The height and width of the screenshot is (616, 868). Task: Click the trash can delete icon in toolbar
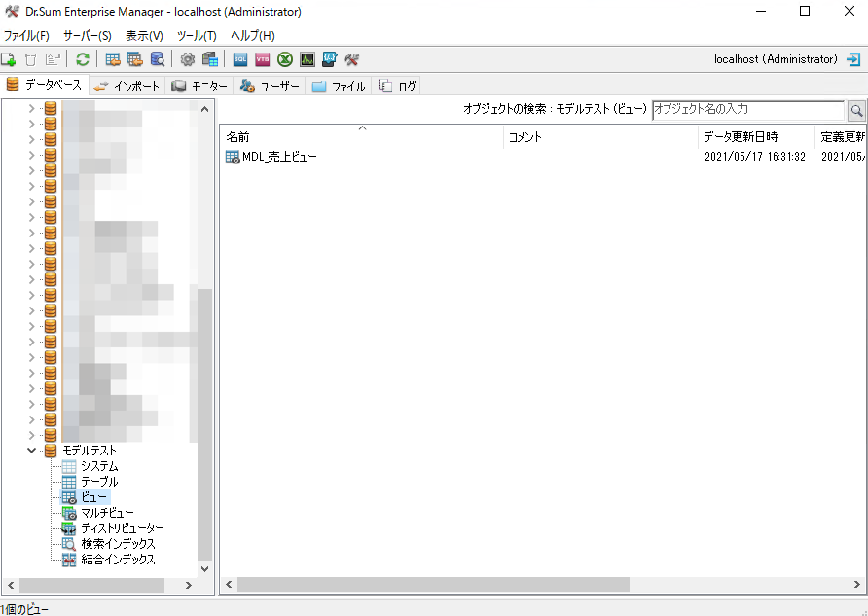tap(30, 59)
